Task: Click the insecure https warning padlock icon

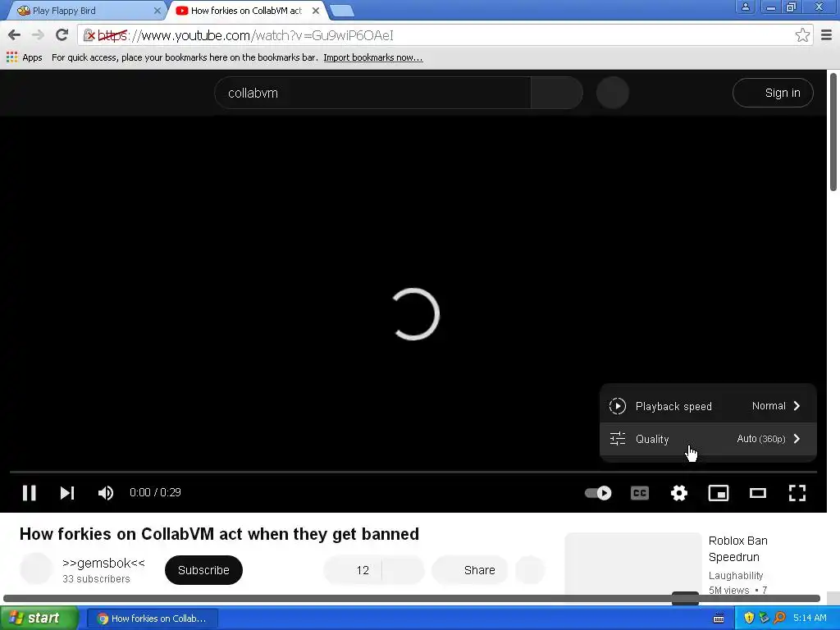Action: click(x=89, y=35)
